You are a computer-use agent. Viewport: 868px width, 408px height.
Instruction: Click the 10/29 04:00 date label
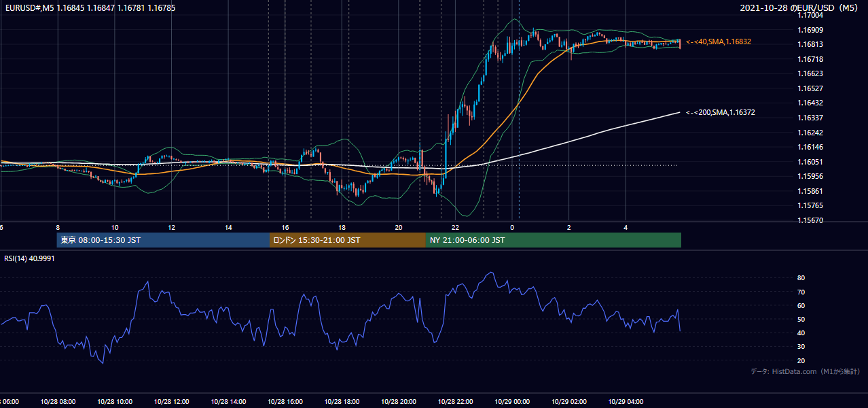(x=626, y=402)
